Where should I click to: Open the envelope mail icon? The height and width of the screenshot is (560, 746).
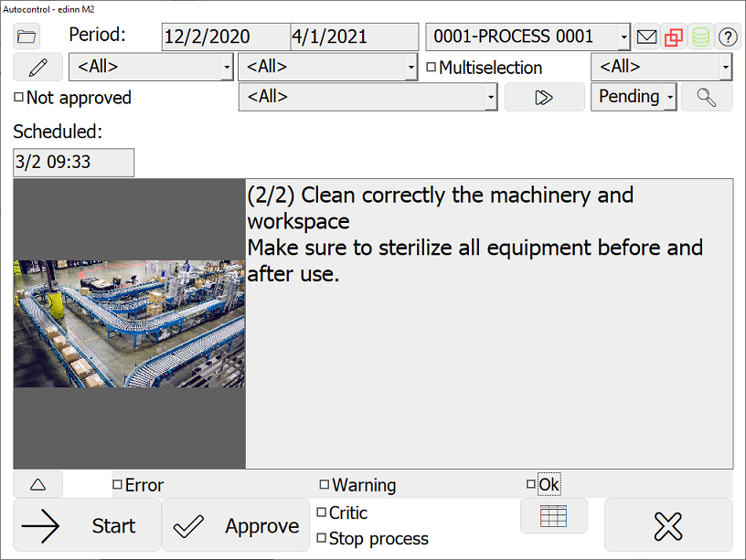[646, 37]
